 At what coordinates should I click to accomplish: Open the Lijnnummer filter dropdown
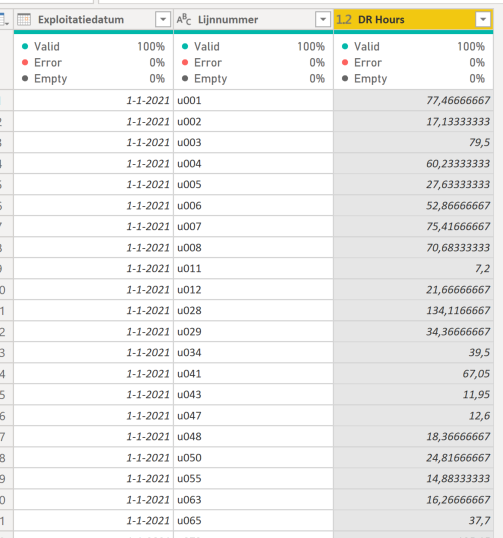323,20
